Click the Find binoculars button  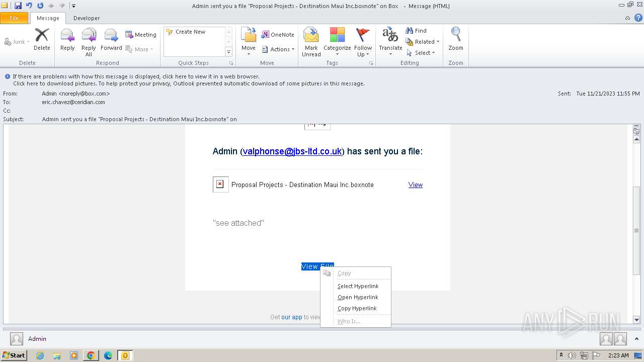[416, 31]
